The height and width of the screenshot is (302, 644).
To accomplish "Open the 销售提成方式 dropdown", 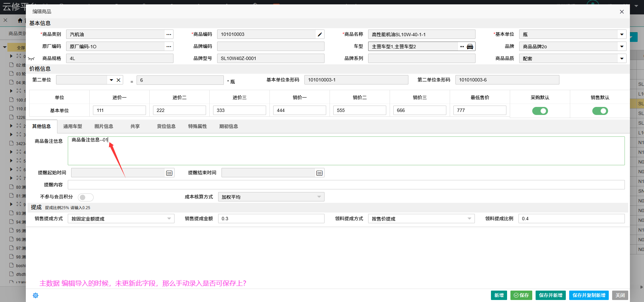I will (169, 219).
